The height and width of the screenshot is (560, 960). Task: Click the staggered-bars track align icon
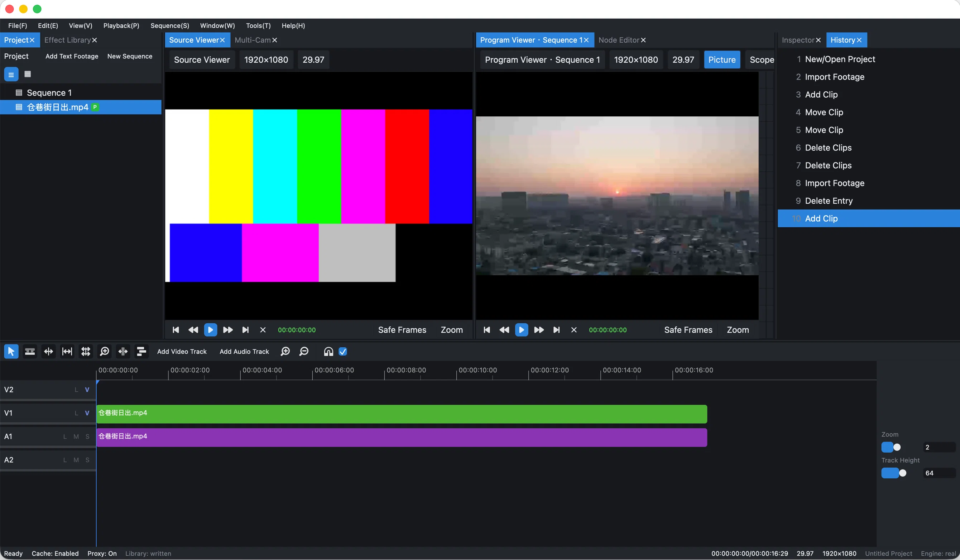(141, 351)
